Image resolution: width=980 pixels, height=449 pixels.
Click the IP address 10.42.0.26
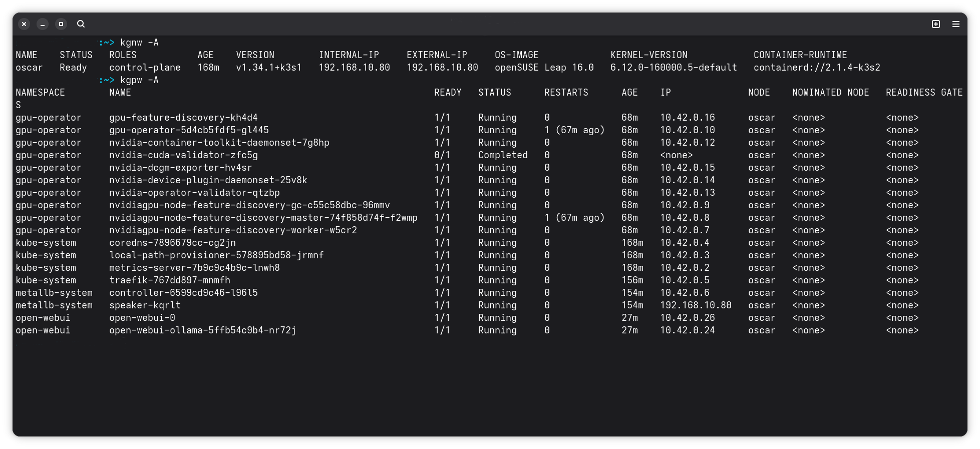687,318
